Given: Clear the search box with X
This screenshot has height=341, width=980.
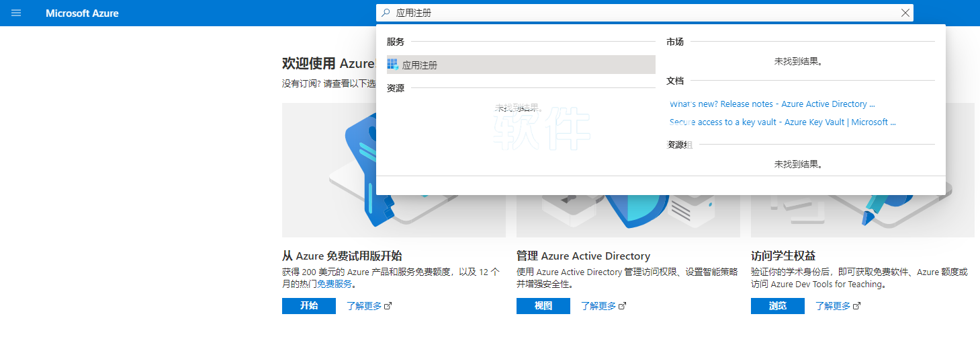Looking at the screenshot, I should point(905,13).
